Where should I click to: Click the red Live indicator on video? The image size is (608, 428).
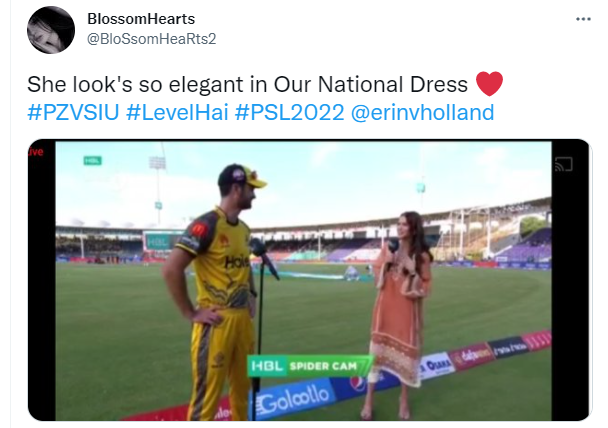point(35,152)
